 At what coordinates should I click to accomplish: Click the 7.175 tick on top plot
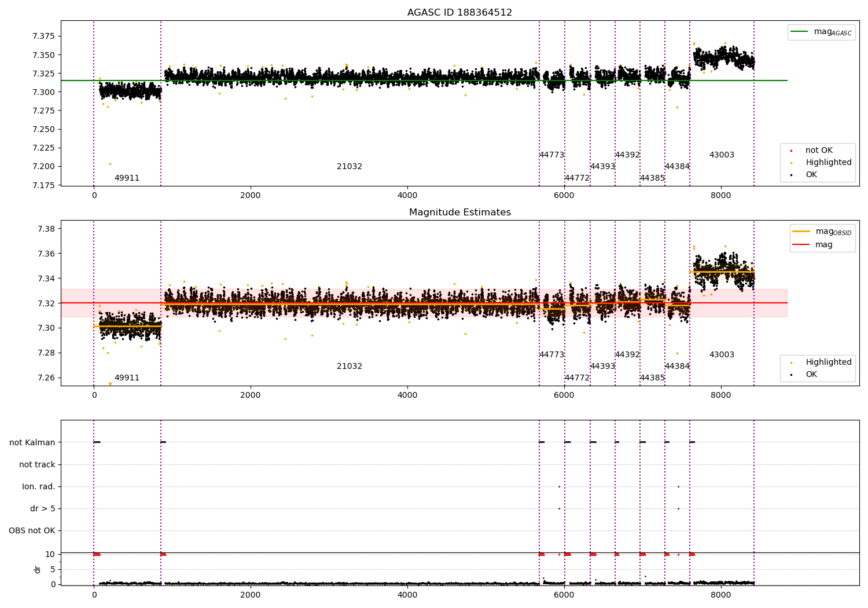[43, 185]
